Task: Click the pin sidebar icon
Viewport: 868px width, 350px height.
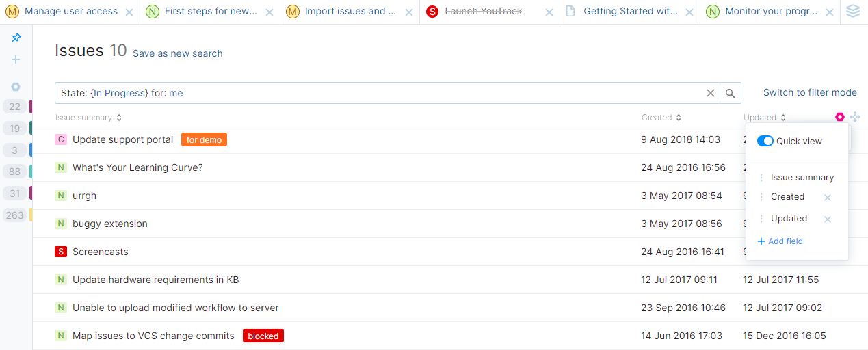Action: tap(16, 38)
